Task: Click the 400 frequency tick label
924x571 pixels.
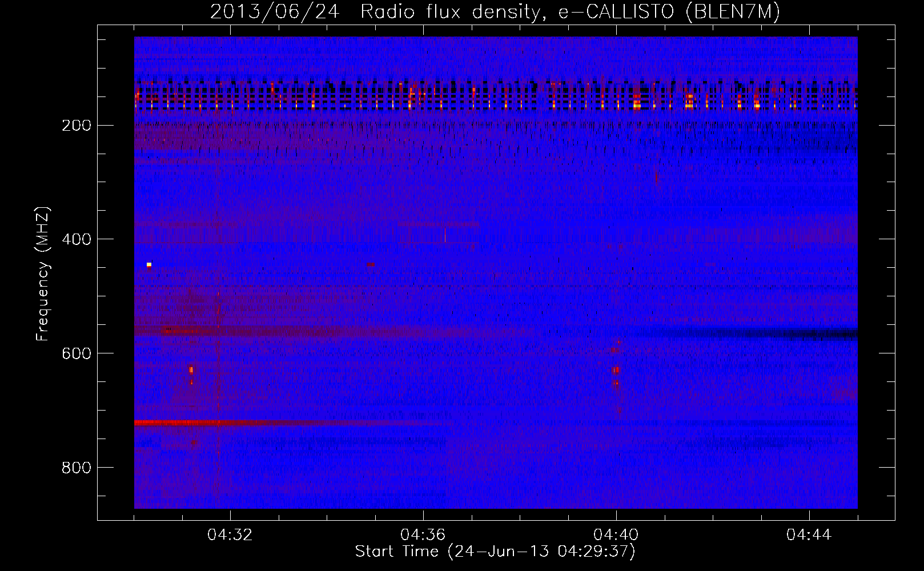Action: [x=77, y=239]
